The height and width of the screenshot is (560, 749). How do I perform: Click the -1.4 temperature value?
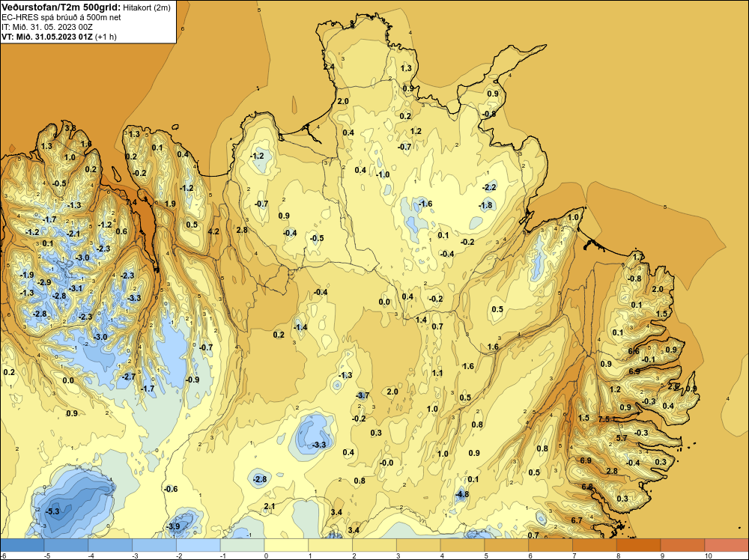click(x=300, y=327)
